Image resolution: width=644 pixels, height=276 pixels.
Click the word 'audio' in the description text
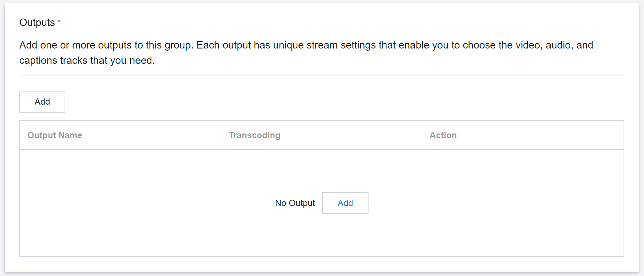pyautogui.click(x=558, y=45)
